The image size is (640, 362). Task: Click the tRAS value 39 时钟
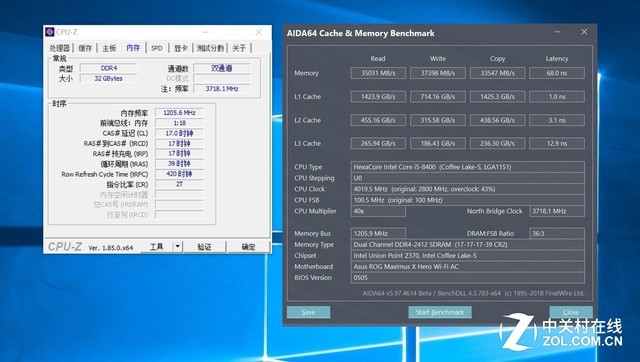[179, 164]
